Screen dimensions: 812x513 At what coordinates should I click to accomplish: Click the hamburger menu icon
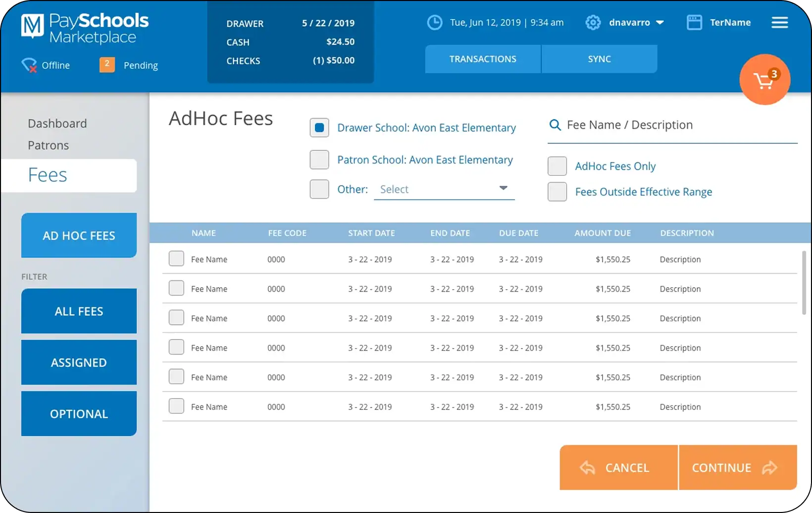click(779, 23)
